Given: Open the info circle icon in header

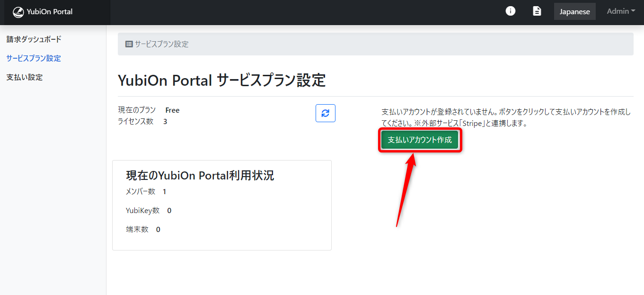Looking at the screenshot, I should click(x=511, y=11).
